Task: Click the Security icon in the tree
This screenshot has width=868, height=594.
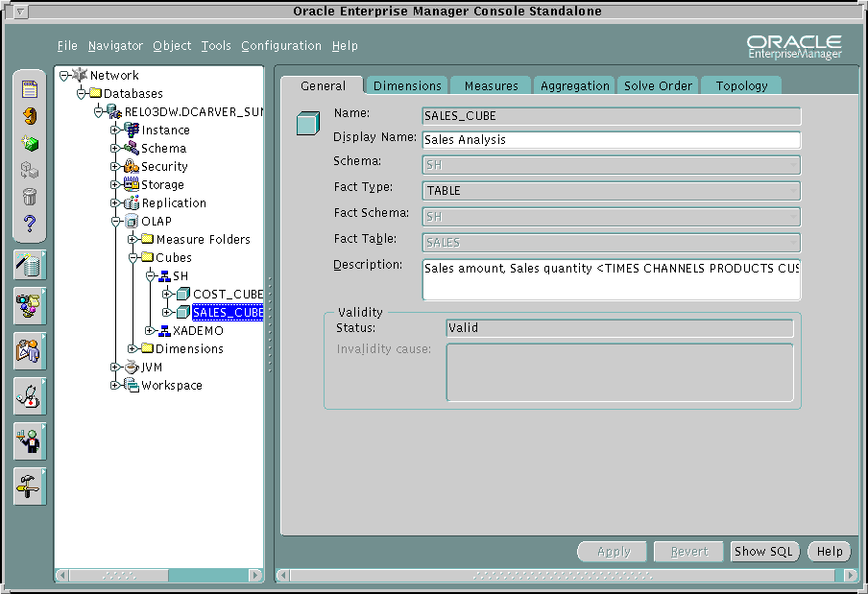Action: tap(132, 166)
